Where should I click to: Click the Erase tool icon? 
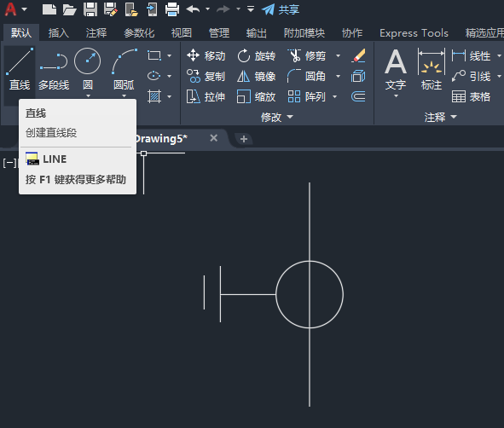pyautogui.click(x=358, y=56)
